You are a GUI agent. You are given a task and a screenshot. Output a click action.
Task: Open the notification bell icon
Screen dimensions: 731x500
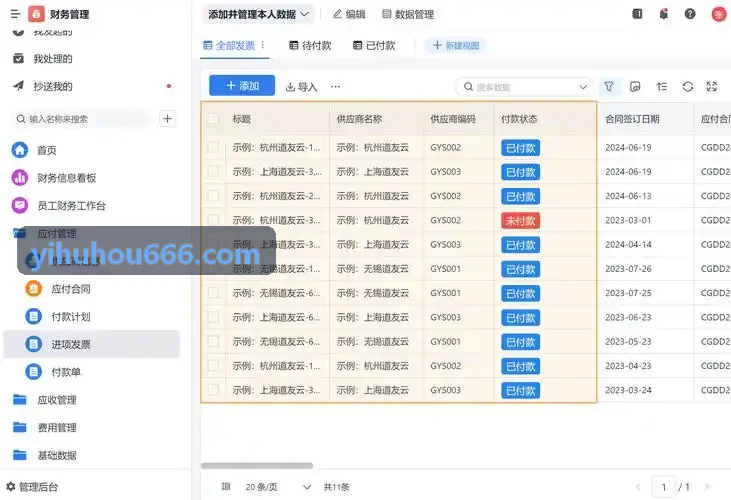click(663, 14)
